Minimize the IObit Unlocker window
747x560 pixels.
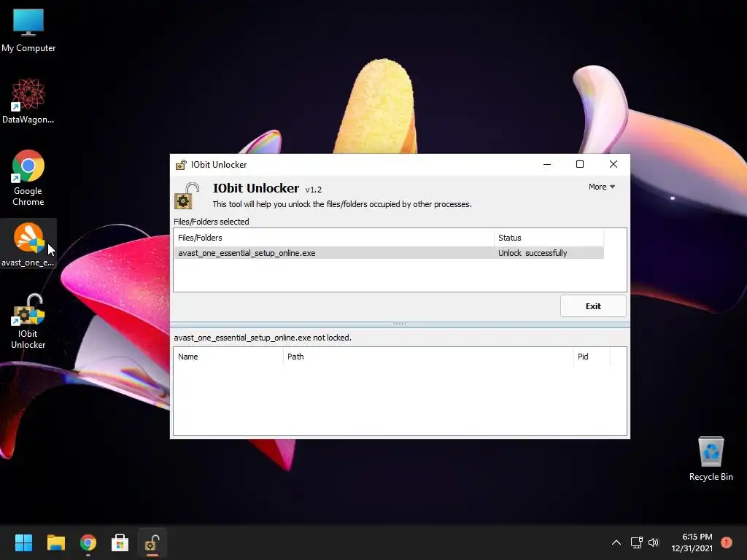(547, 164)
